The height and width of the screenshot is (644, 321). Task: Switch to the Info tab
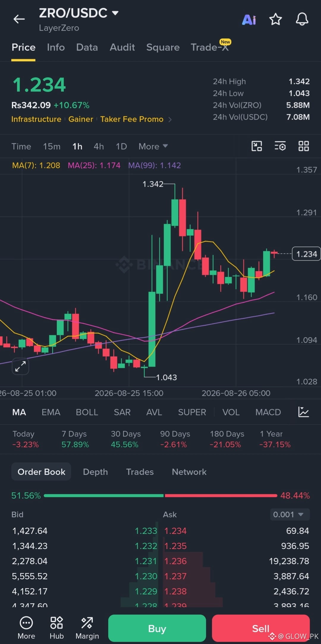point(56,47)
